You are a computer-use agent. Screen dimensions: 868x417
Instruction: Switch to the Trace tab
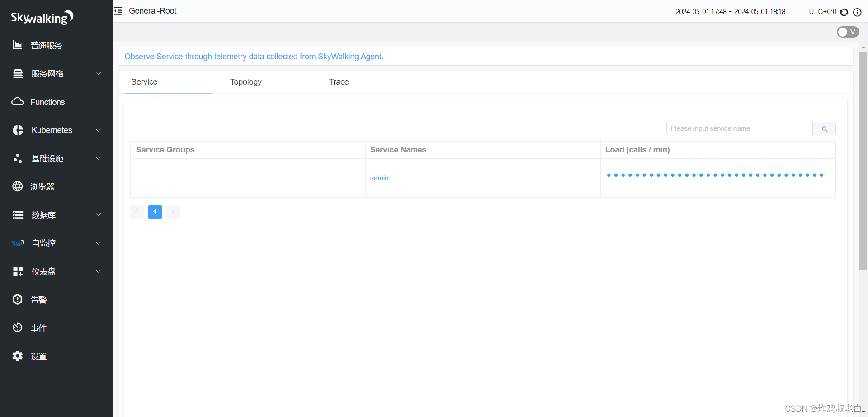coord(339,82)
